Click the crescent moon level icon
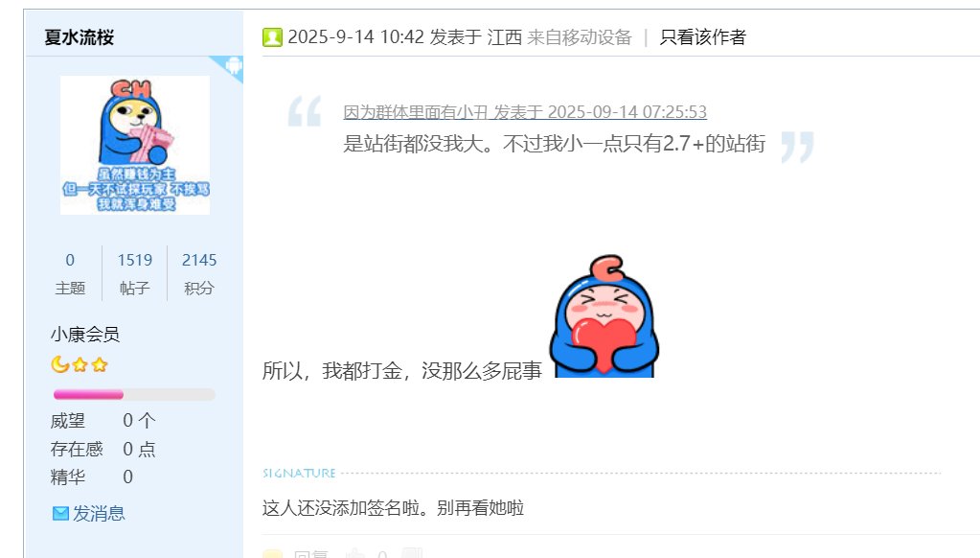 [x=59, y=364]
